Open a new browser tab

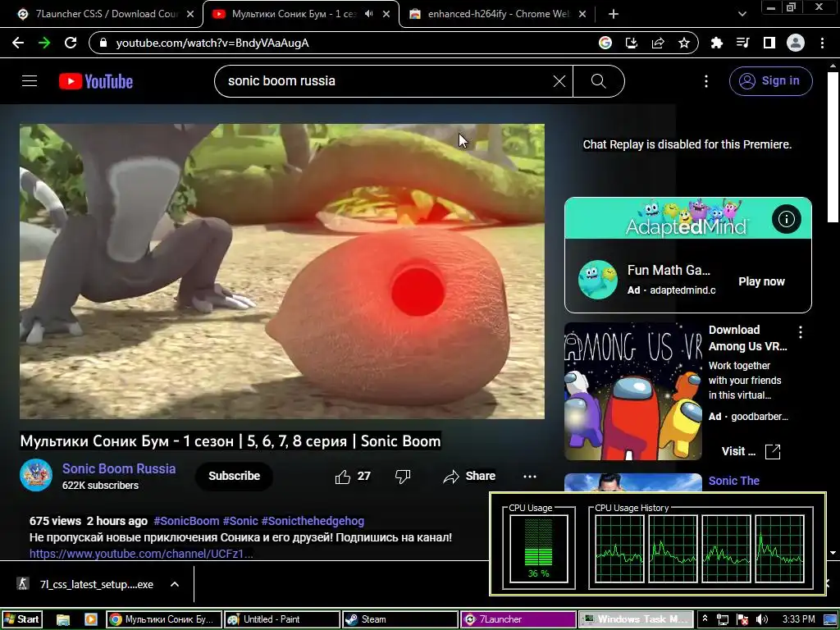614,14
